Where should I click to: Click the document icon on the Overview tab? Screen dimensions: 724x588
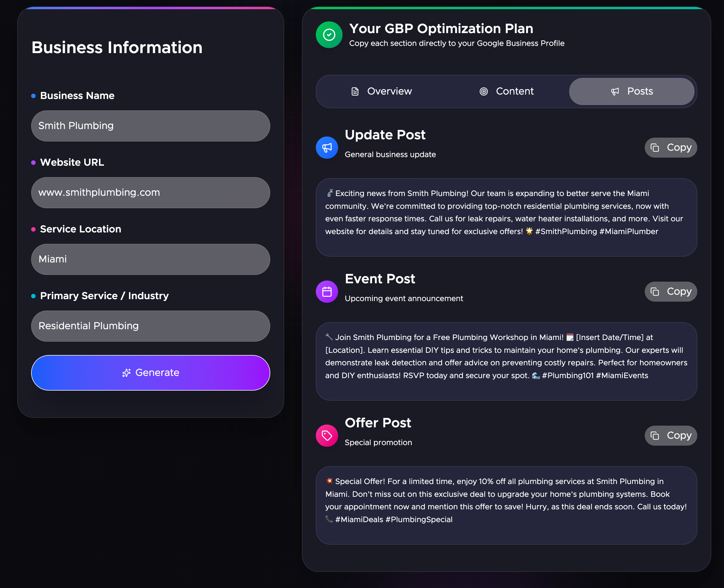pyautogui.click(x=355, y=91)
